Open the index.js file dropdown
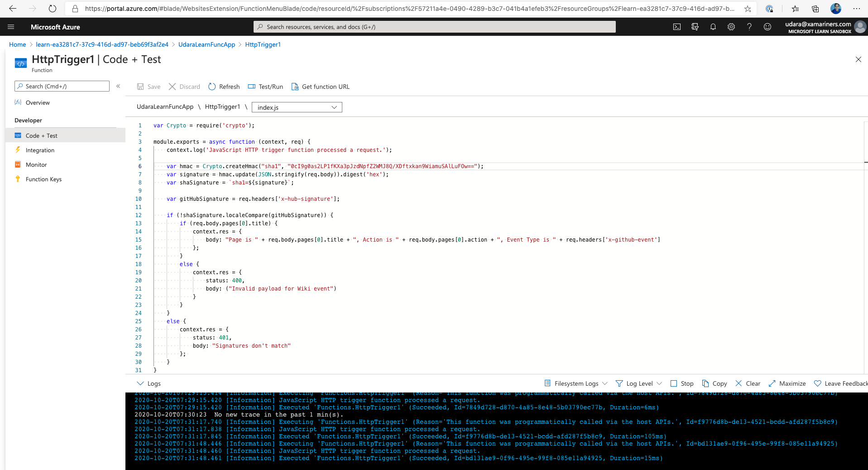Screen dimensions: 868x470 pyautogui.click(x=297, y=107)
